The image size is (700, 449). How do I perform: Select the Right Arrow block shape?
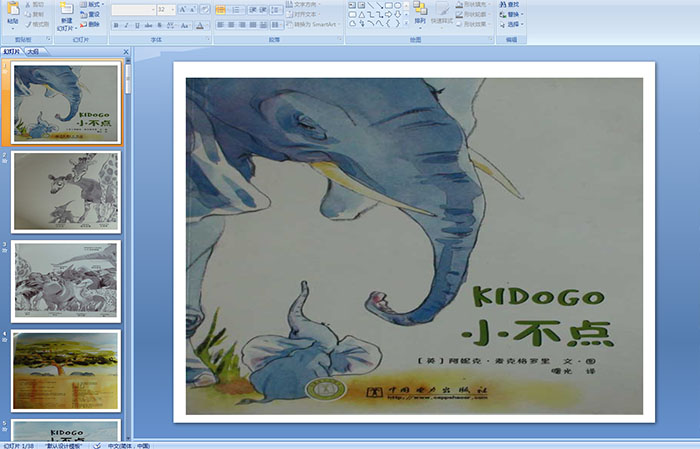click(x=388, y=14)
